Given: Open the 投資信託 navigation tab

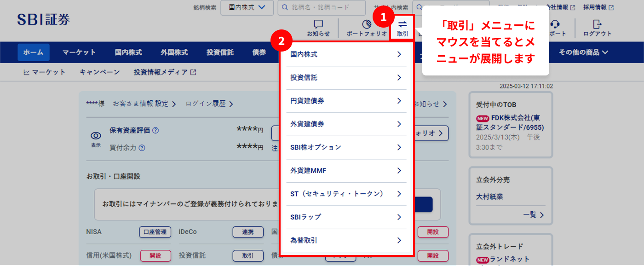Looking at the screenshot, I should [220, 52].
